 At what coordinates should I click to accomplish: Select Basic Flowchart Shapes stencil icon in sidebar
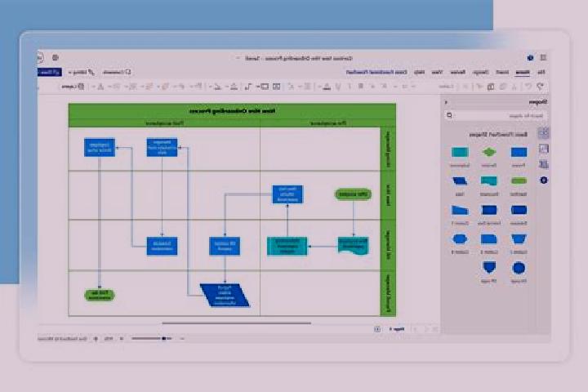[x=543, y=133]
